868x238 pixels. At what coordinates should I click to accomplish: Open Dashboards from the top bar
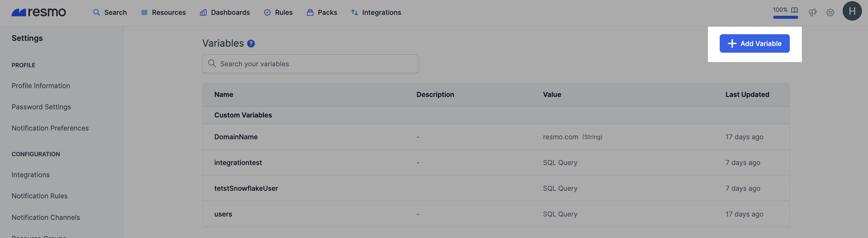pyautogui.click(x=225, y=12)
